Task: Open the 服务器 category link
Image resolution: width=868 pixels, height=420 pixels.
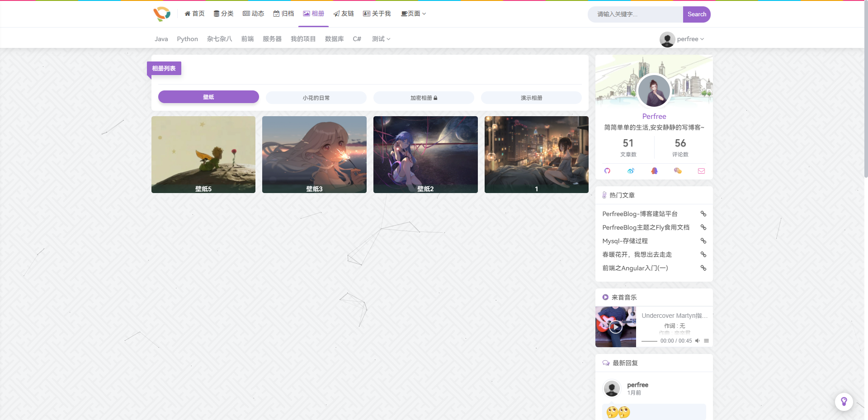Action: pos(272,39)
